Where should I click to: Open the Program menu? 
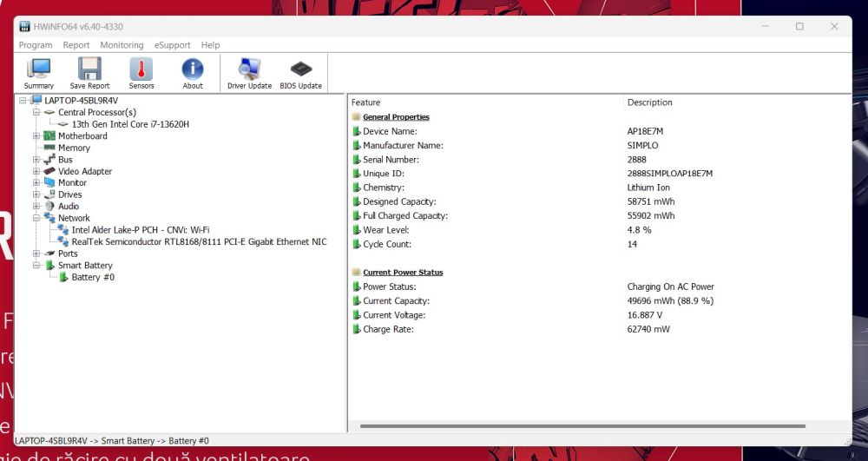click(36, 45)
